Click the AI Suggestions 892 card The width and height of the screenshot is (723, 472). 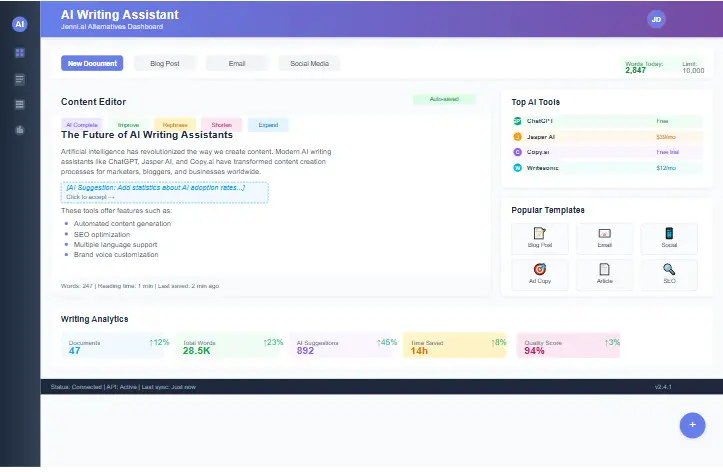[340, 346]
